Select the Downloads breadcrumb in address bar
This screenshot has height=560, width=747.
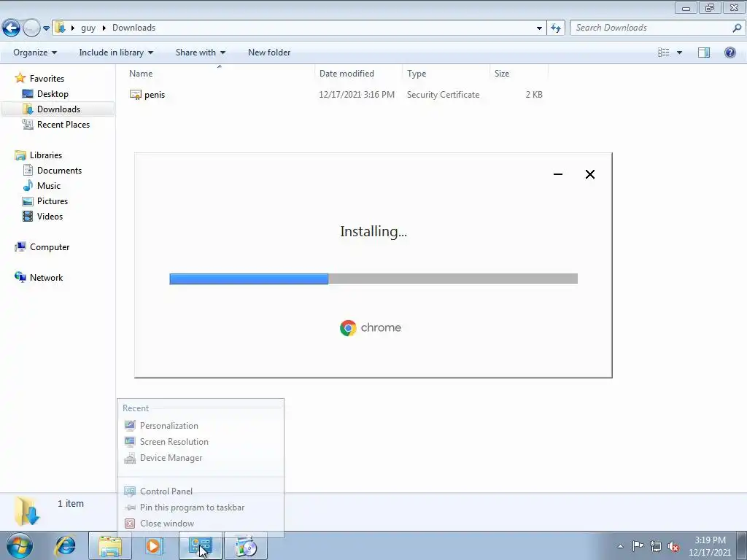coord(134,28)
